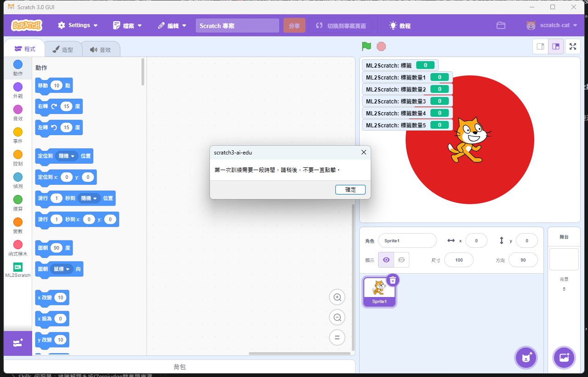Click the block palette vertical scrollbar
This screenshot has height=377, width=588.
(143, 72)
